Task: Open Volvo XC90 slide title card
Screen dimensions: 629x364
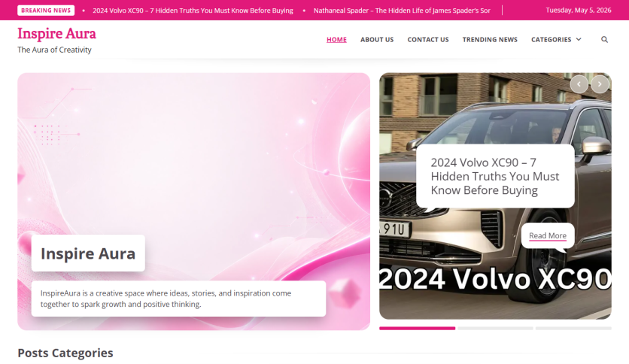Action: pos(495,177)
